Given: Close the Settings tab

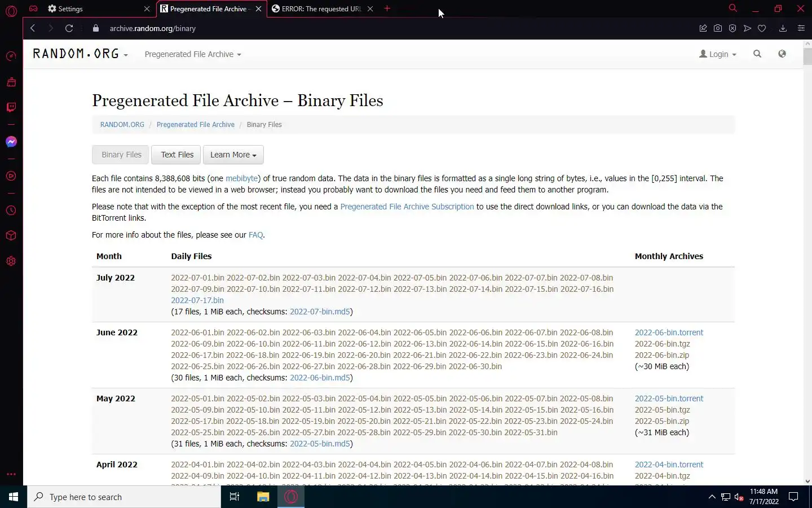Looking at the screenshot, I should [147, 8].
